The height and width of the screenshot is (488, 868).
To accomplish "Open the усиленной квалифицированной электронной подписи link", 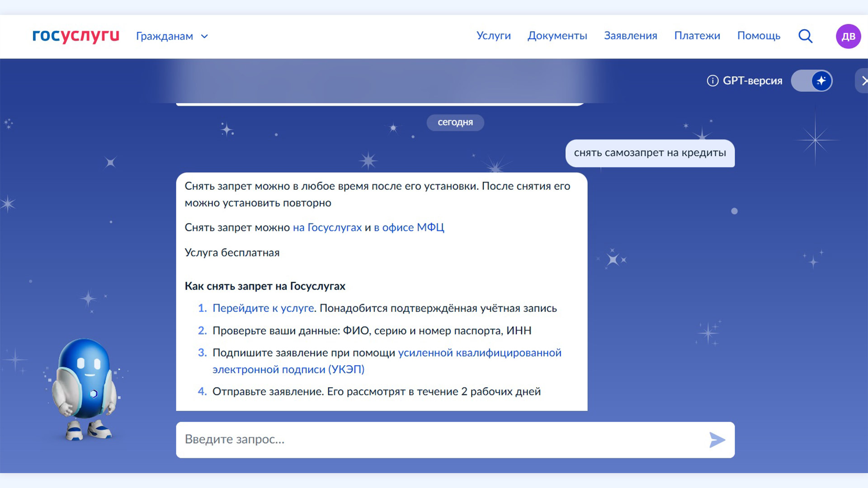I will tap(479, 353).
